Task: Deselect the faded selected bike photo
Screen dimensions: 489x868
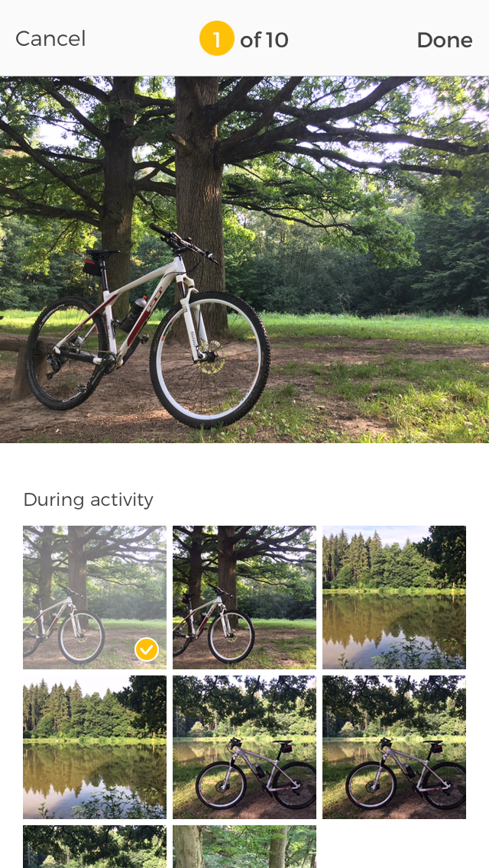Action: point(95,598)
